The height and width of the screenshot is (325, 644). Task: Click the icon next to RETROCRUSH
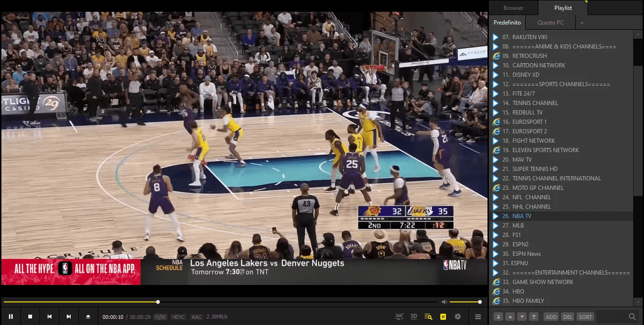496,56
